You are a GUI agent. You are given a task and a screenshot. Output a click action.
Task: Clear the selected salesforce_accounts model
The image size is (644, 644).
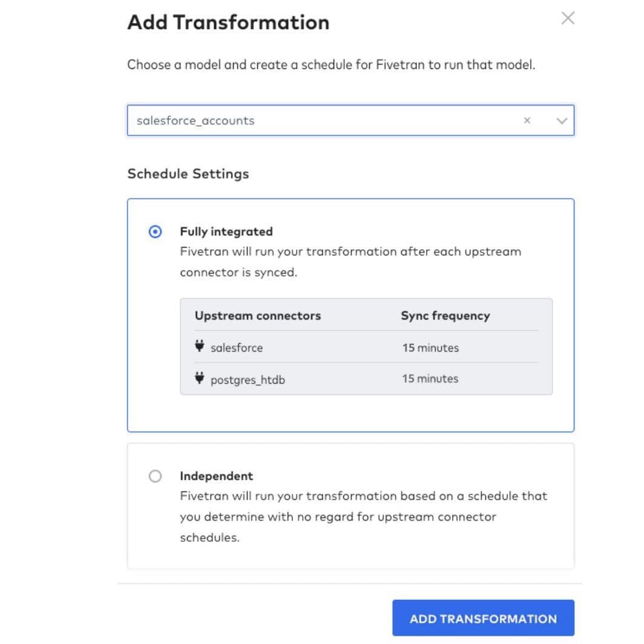[x=527, y=120]
